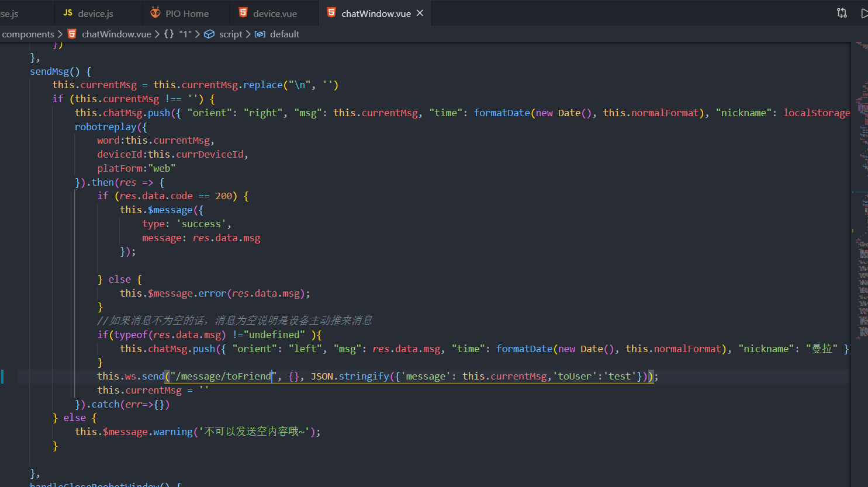This screenshot has height=487, width=868.
Task: Click the curly braces icon in breadcrumb
Action: (x=169, y=34)
